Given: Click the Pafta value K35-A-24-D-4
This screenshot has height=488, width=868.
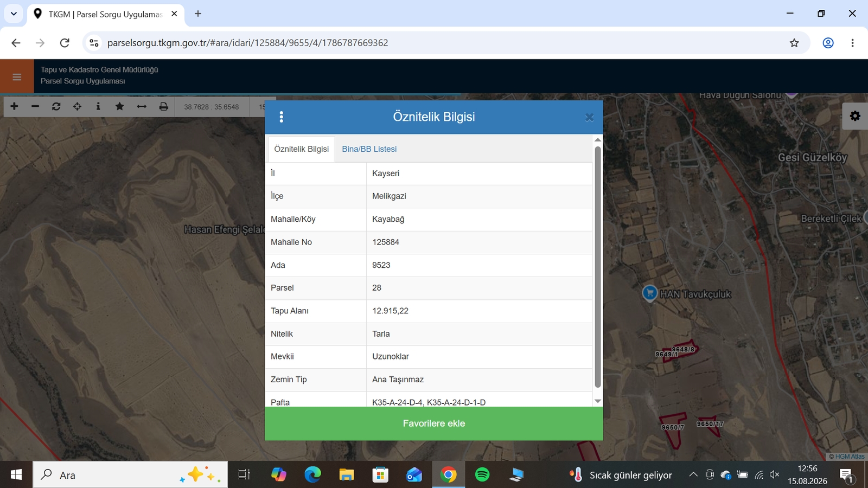Looking at the screenshot, I should pyautogui.click(x=398, y=402).
